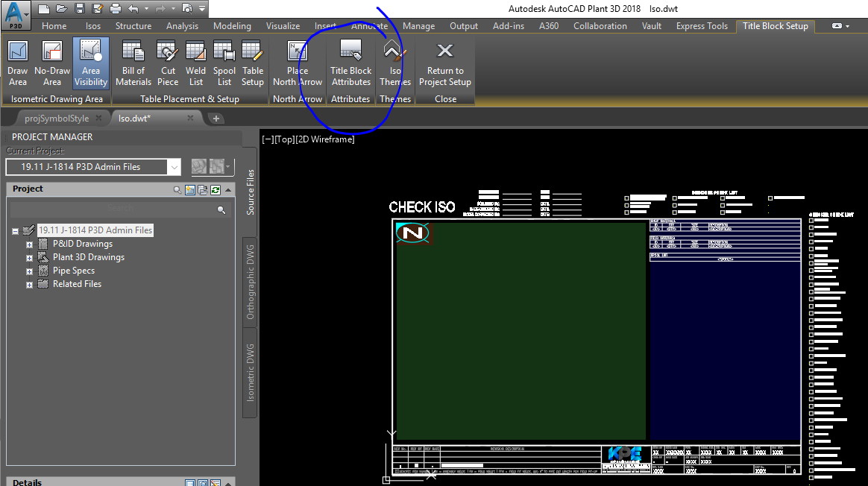
Task: Click the Undo arrow icon
Action: click(x=133, y=9)
